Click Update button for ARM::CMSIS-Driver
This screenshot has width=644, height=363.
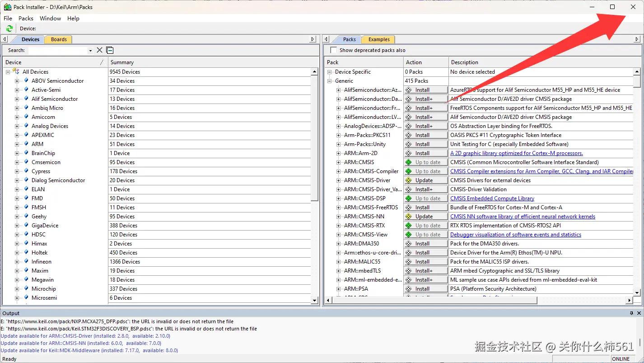[426, 180]
